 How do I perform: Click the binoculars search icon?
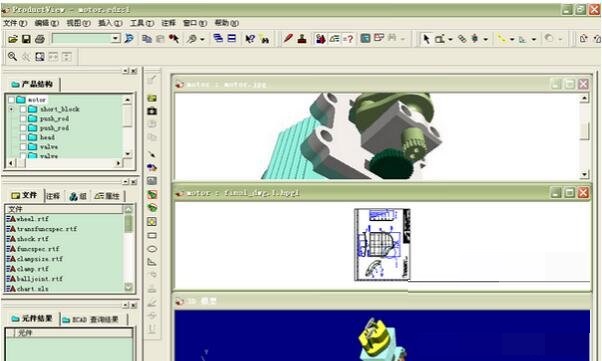[264, 39]
